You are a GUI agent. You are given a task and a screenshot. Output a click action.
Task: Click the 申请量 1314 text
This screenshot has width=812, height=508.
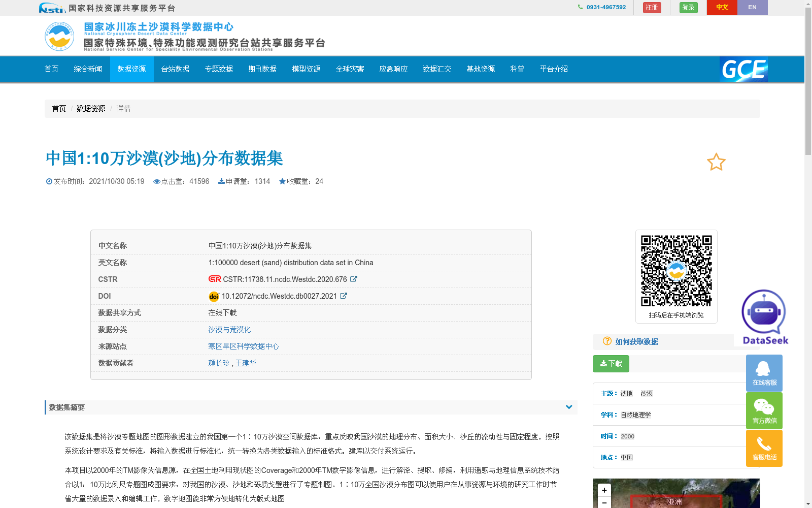pyautogui.click(x=244, y=181)
